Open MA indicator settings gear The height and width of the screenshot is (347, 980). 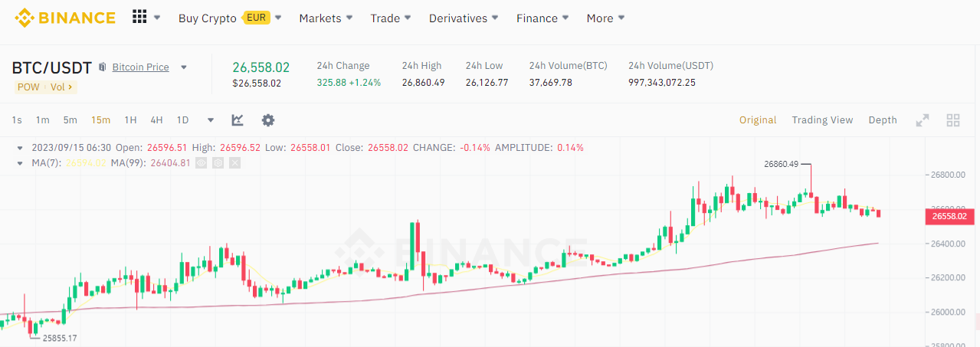click(x=218, y=162)
